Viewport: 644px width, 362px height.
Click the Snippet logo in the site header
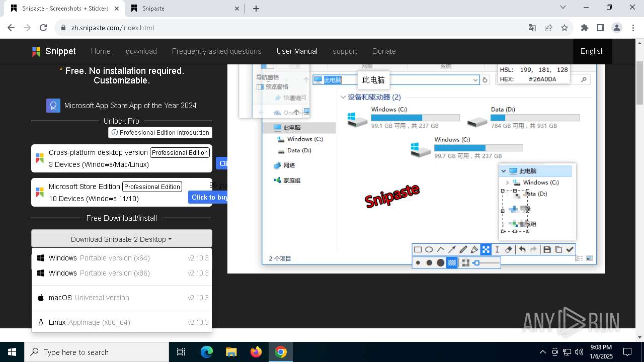[x=54, y=51]
